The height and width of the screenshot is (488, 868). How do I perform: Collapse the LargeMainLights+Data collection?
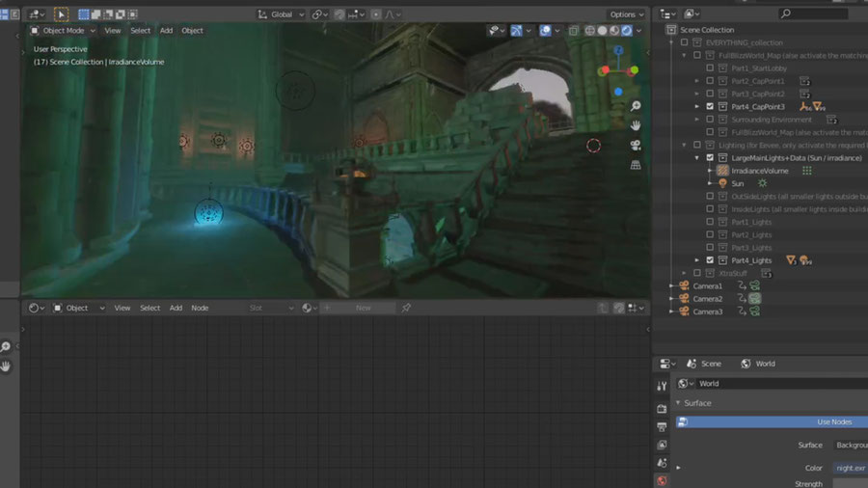pyautogui.click(x=697, y=158)
